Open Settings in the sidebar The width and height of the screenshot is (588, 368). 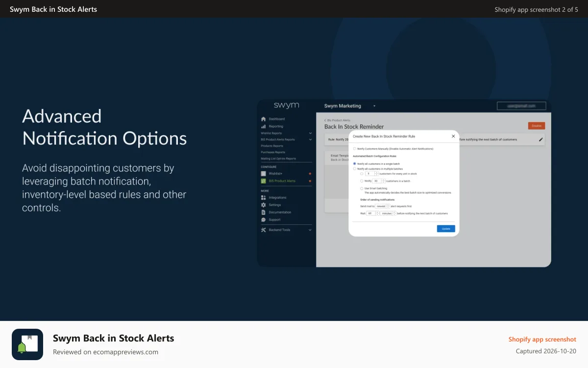[x=275, y=205]
